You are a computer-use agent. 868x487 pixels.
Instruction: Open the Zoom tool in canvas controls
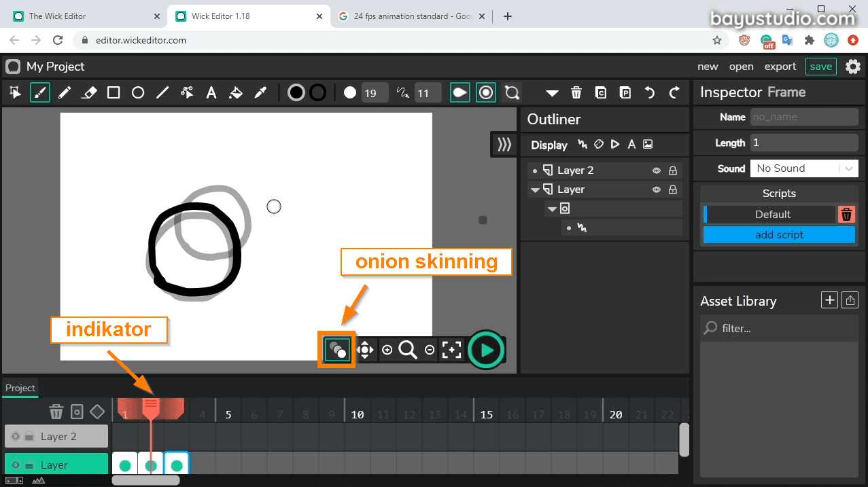[408, 349]
